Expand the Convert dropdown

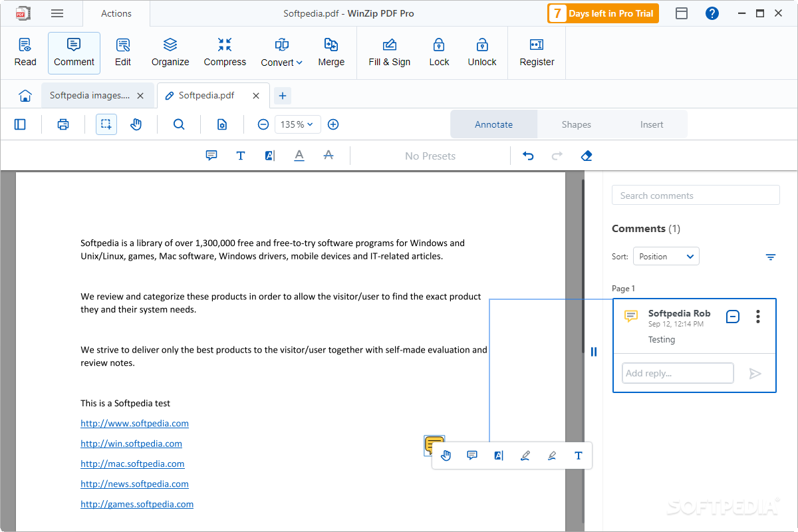pos(281,53)
